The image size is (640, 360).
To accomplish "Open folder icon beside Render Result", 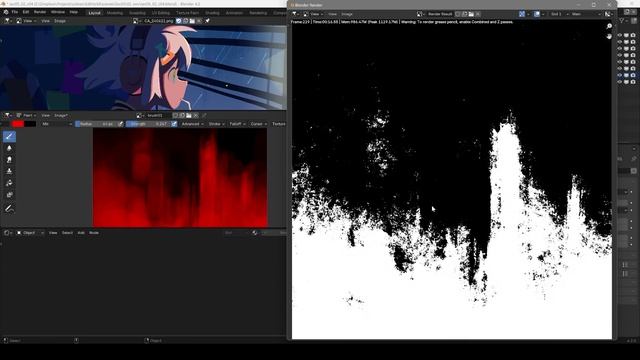I will pos(471,14).
